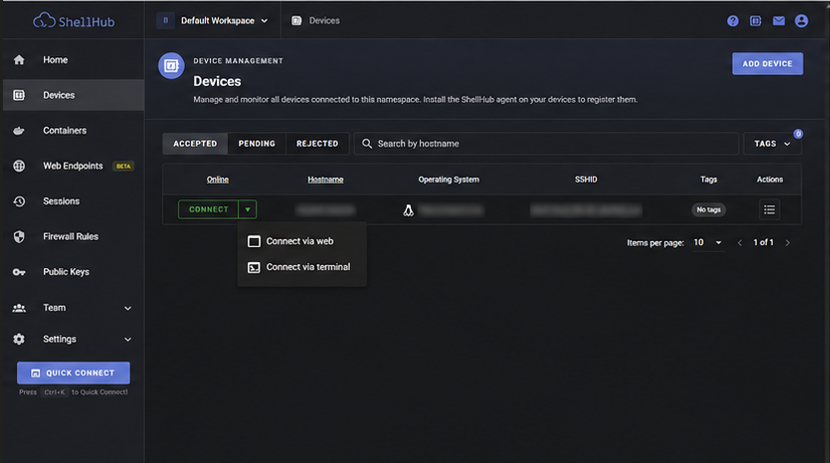Click the workspace avatar badge
This screenshot has height=463, width=830.
[x=165, y=21]
